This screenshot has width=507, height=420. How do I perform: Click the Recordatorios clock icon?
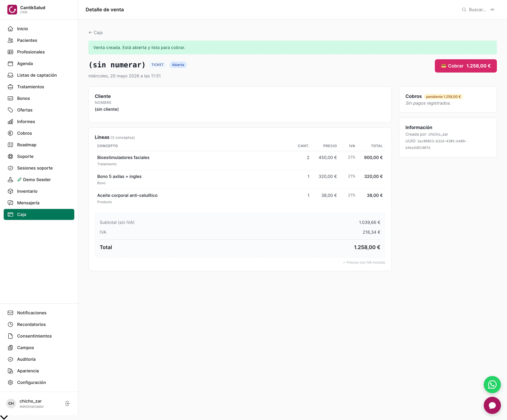tap(10, 324)
